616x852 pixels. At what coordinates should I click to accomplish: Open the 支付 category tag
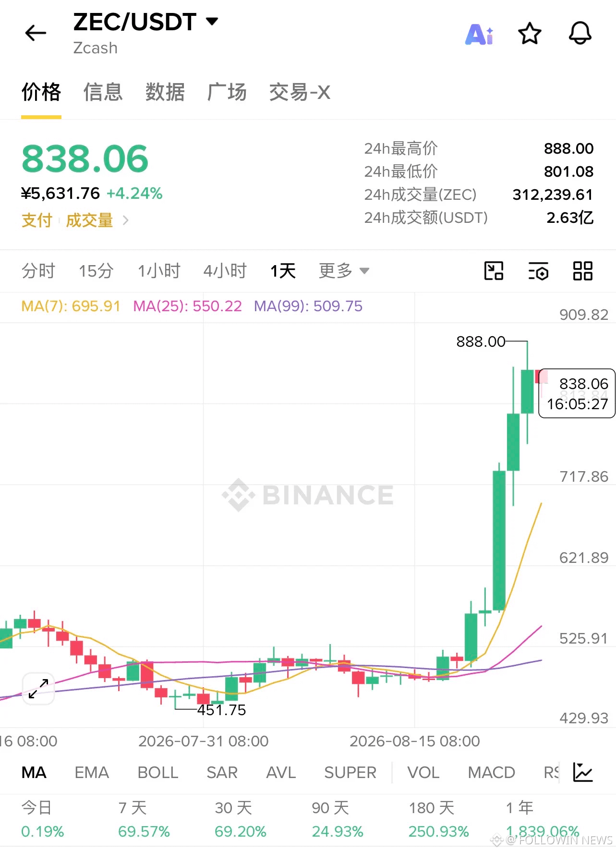point(37,220)
